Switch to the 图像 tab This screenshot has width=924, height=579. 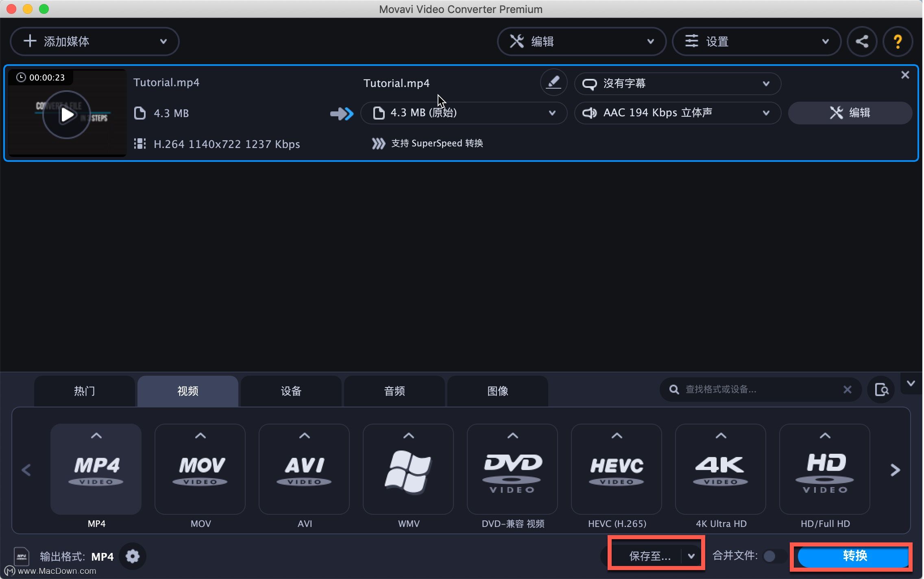coord(498,391)
